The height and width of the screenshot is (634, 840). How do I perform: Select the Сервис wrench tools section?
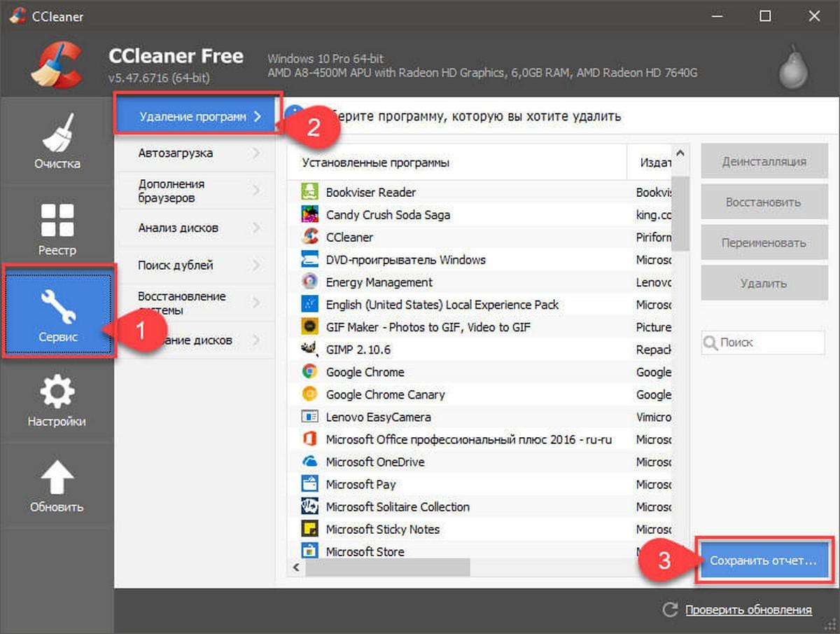pyautogui.click(x=57, y=312)
